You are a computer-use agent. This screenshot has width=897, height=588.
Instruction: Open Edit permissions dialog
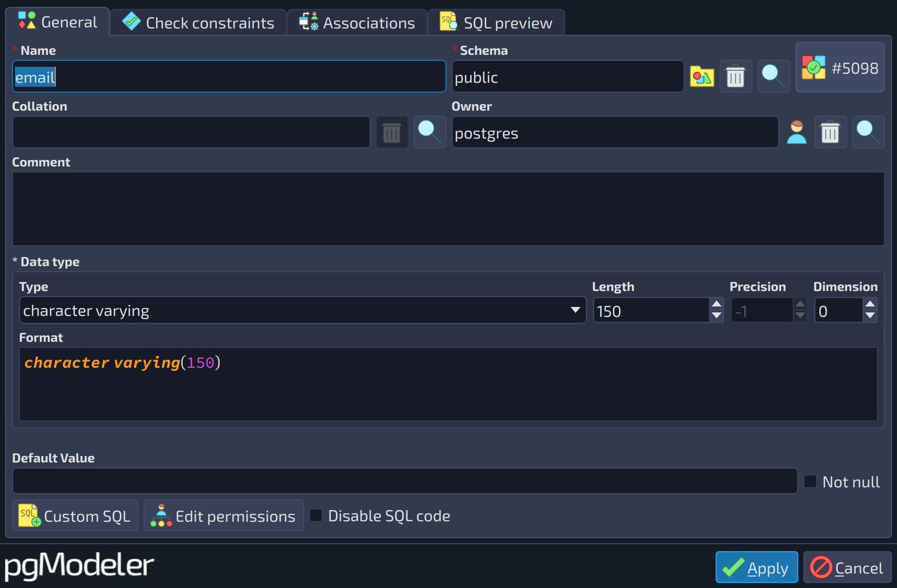coord(223,516)
